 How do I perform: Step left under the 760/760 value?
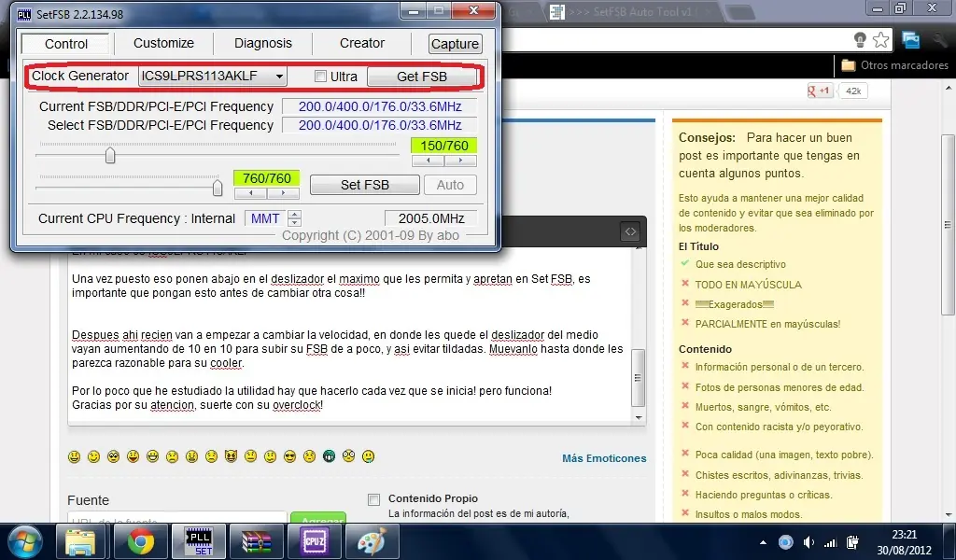250,193
